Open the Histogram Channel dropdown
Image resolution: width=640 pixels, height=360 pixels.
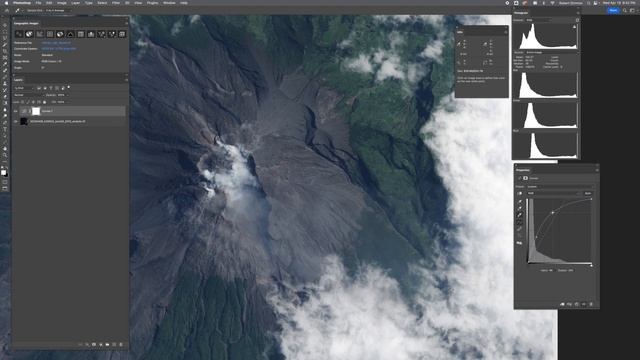(x=538, y=20)
